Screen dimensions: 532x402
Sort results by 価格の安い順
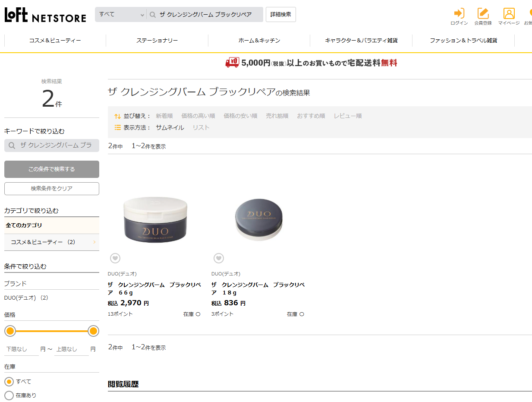[240, 116]
